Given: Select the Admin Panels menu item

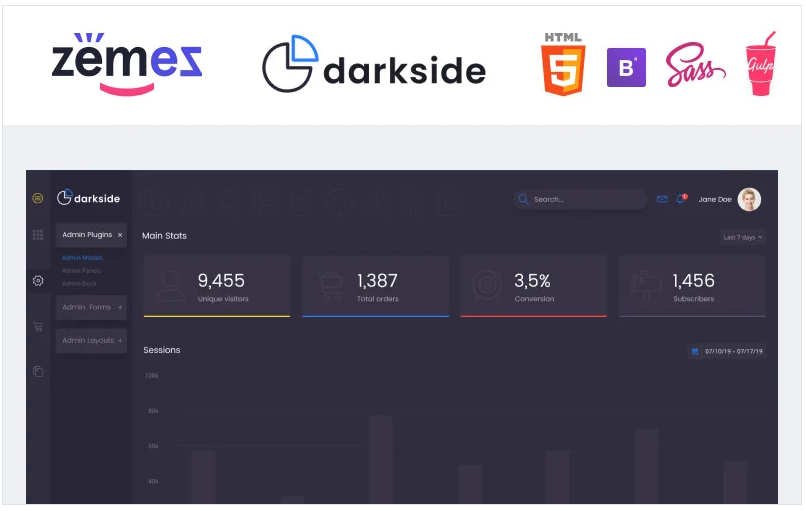Looking at the screenshot, I should pyautogui.click(x=81, y=270).
